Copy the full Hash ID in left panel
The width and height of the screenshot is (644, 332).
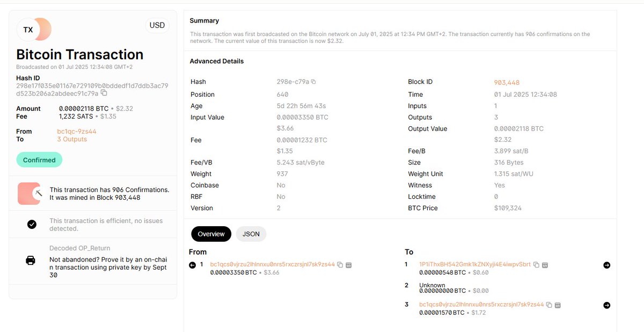coord(104,93)
